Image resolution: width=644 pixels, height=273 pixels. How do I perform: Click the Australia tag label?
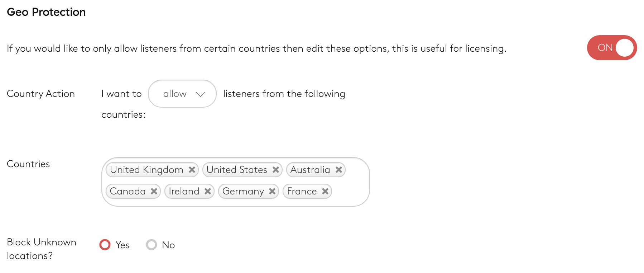pos(310,170)
